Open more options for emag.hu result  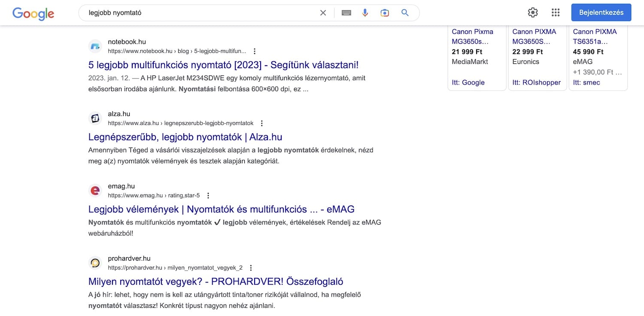pyautogui.click(x=208, y=196)
